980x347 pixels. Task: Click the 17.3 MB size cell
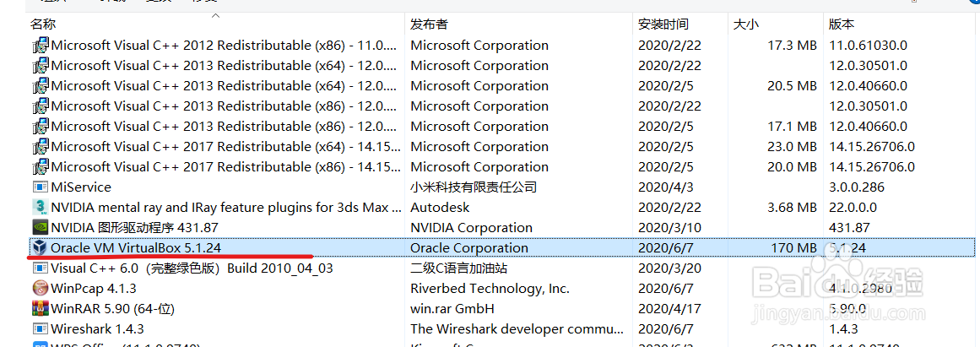click(792, 46)
